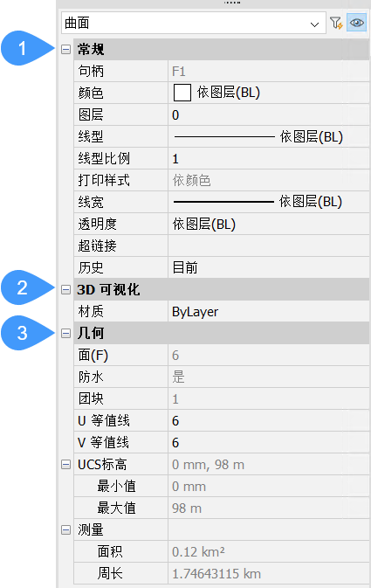The height and width of the screenshot is (588, 371).
Task: Open the 曲面 object type dropdown
Action: click(x=194, y=24)
